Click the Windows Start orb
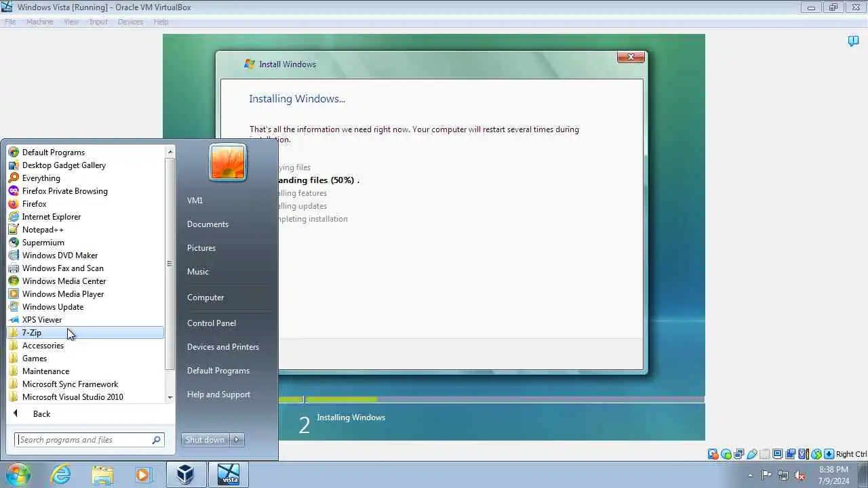The width and height of the screenshot is (868, 488). [x=18, y=474]
